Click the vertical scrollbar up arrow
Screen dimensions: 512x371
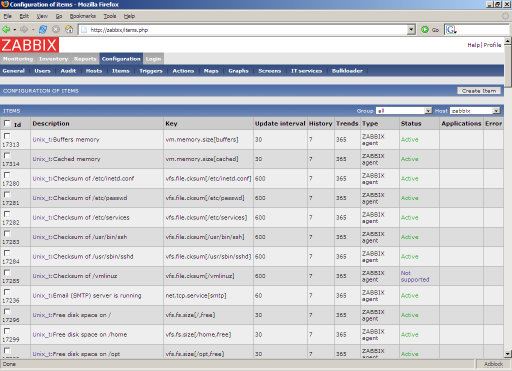point(507,41)
